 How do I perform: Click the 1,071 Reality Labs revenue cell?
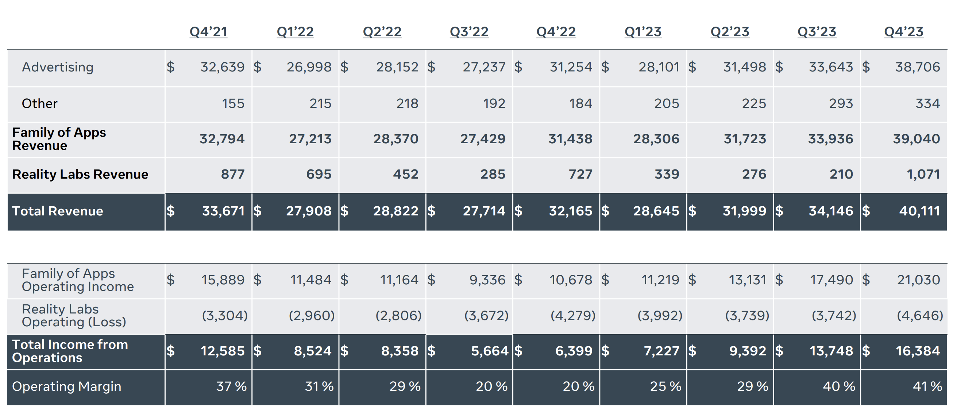click(x=923, y=174)
